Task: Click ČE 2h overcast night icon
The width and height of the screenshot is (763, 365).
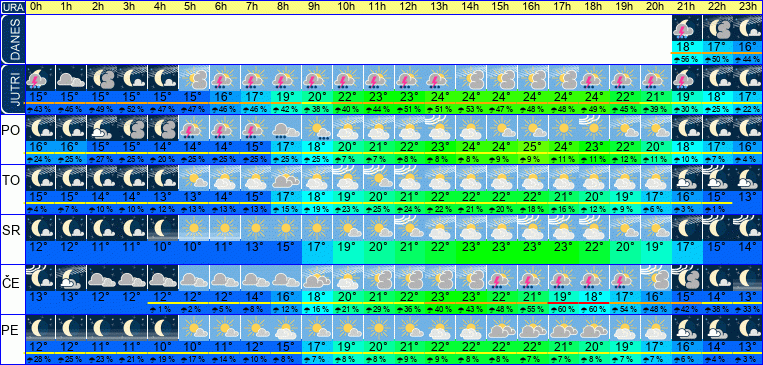Action: click(101, 278)
